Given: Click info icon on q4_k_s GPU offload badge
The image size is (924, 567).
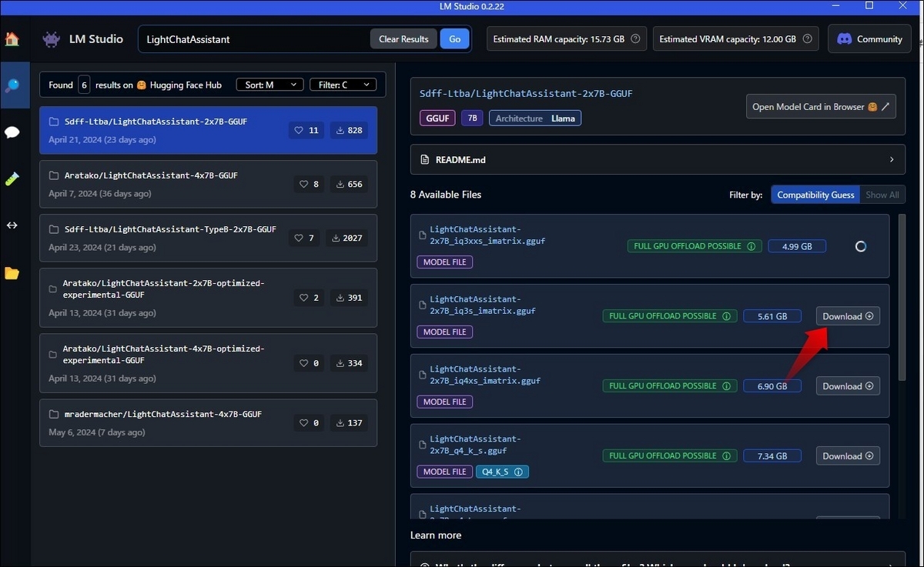Looking at the screenshot, I should (x=725, y=456).
